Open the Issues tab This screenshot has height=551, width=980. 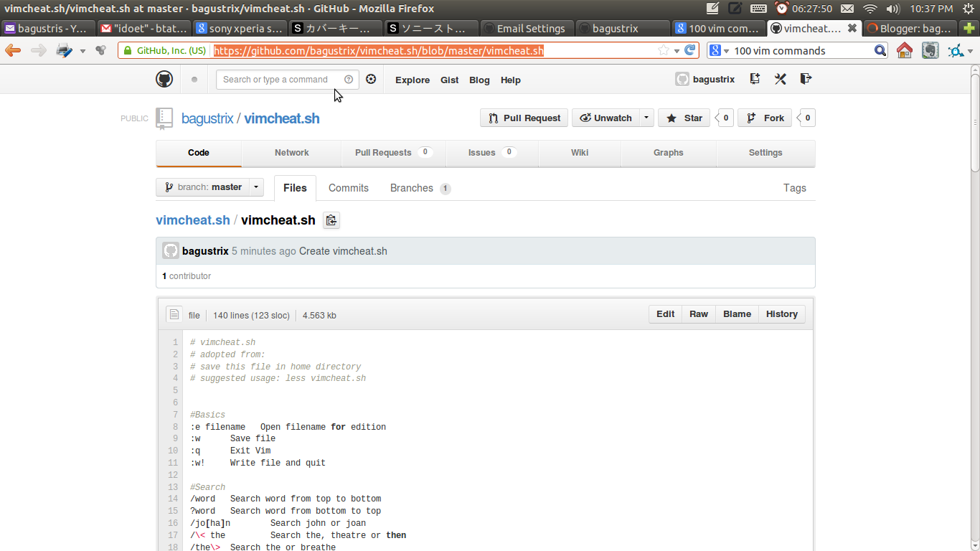[492, 153]
